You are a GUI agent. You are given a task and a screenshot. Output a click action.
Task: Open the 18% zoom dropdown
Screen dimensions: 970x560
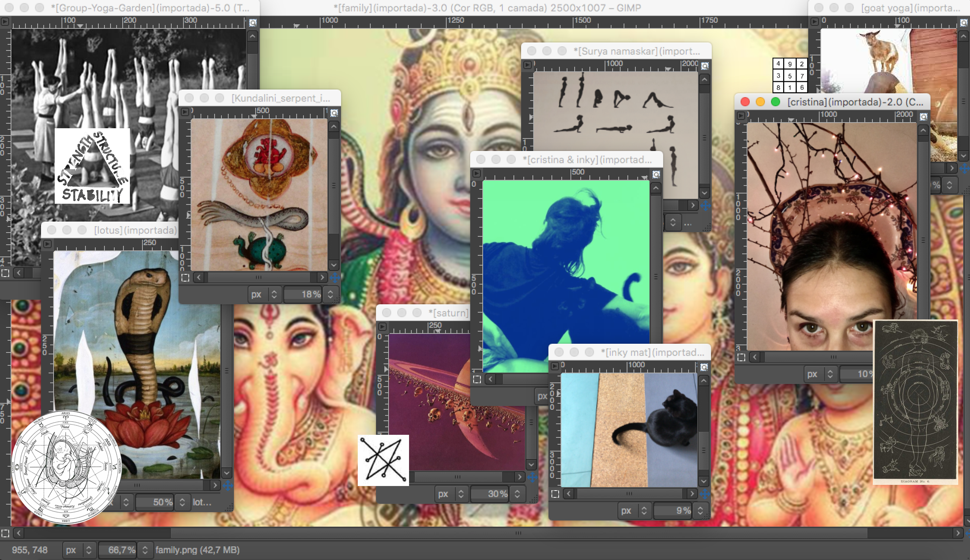coord(330,295)
